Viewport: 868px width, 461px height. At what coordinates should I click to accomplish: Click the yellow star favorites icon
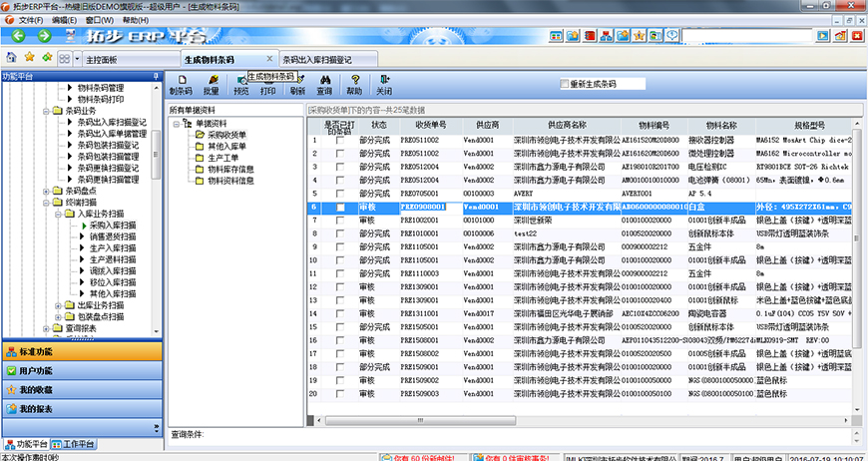(29, 58)
